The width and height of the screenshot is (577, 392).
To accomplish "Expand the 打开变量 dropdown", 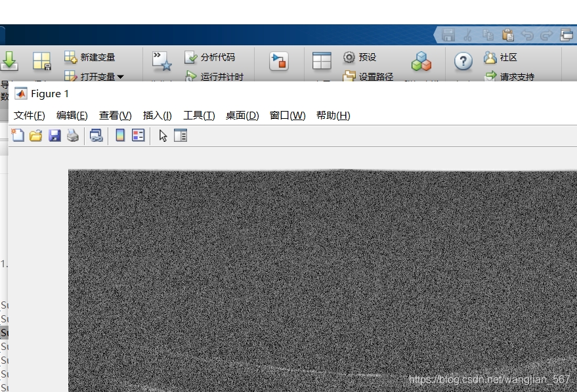I will 120,77.
